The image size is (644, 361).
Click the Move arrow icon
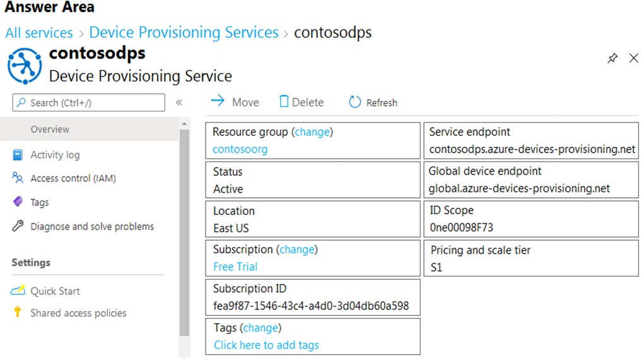(218, 101)
